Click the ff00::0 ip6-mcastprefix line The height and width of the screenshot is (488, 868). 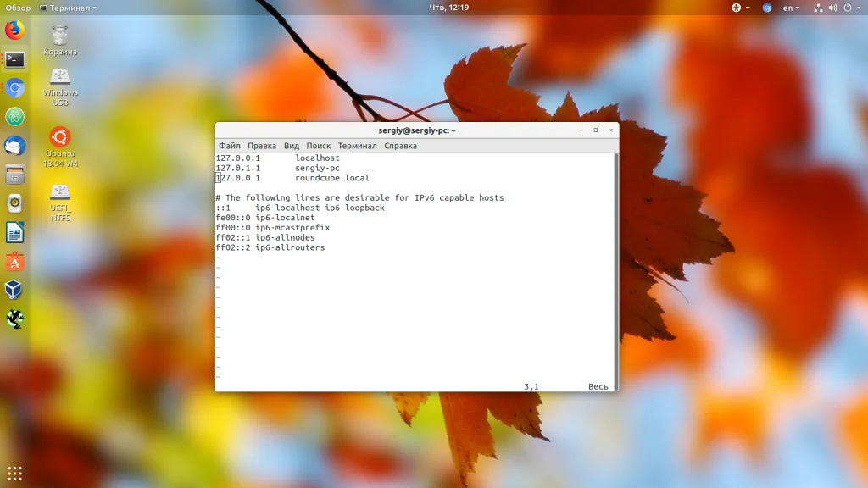click(x=273, y=227)
